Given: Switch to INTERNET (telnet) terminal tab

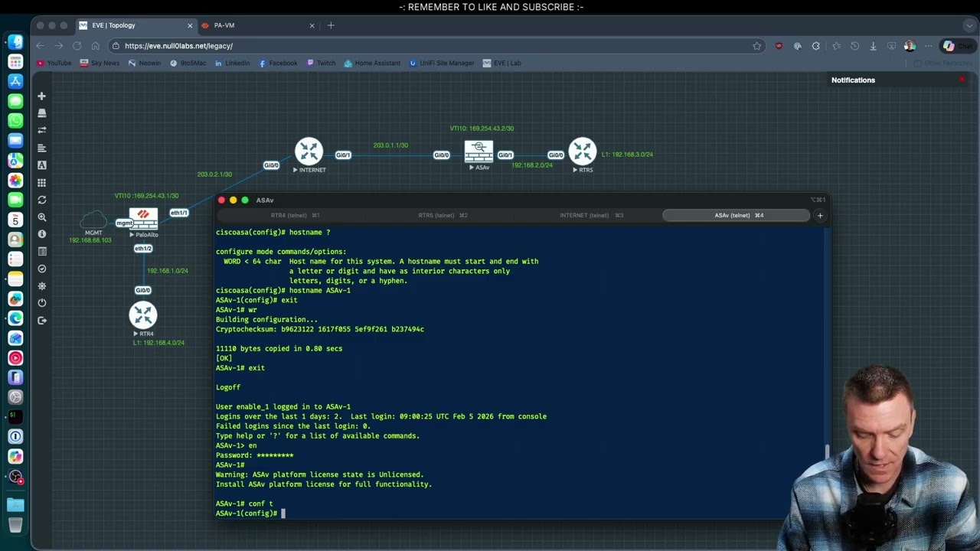Looking at the screenshot, I should click(591, 216).
